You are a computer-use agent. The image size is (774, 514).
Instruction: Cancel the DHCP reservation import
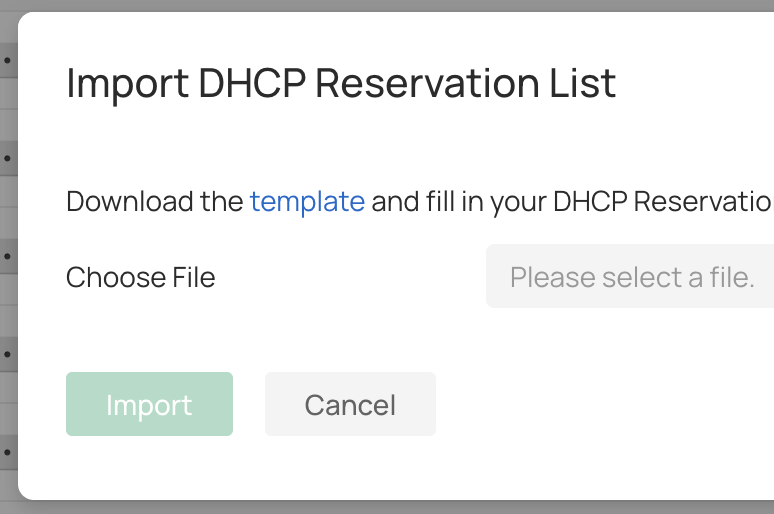(350, 404)
